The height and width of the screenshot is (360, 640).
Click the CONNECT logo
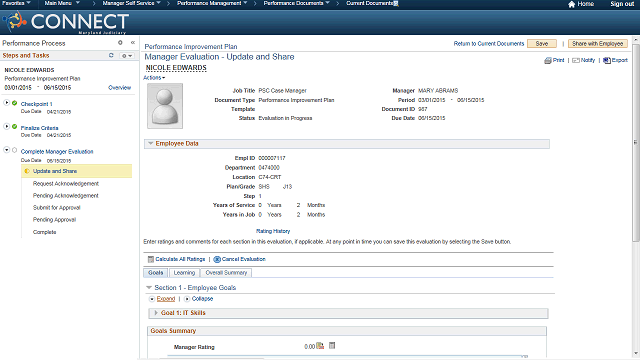click(x=65, y=22)
